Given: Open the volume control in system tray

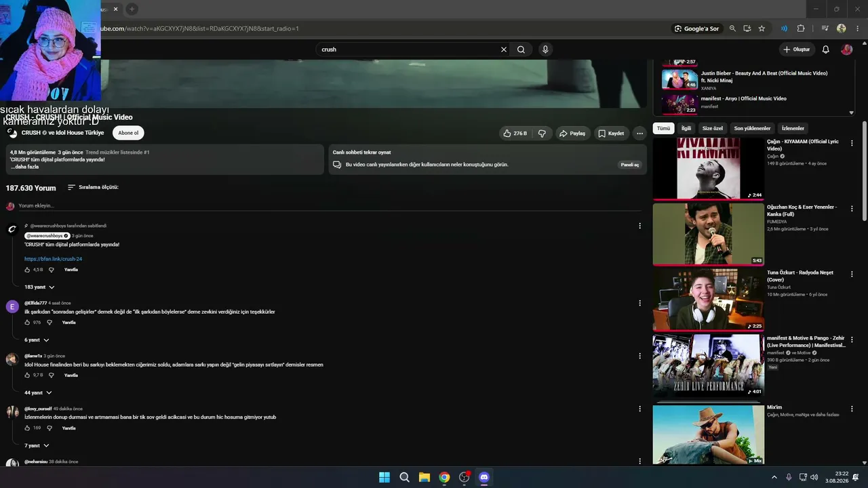Looking at the screenshot, I should (814, 477).
